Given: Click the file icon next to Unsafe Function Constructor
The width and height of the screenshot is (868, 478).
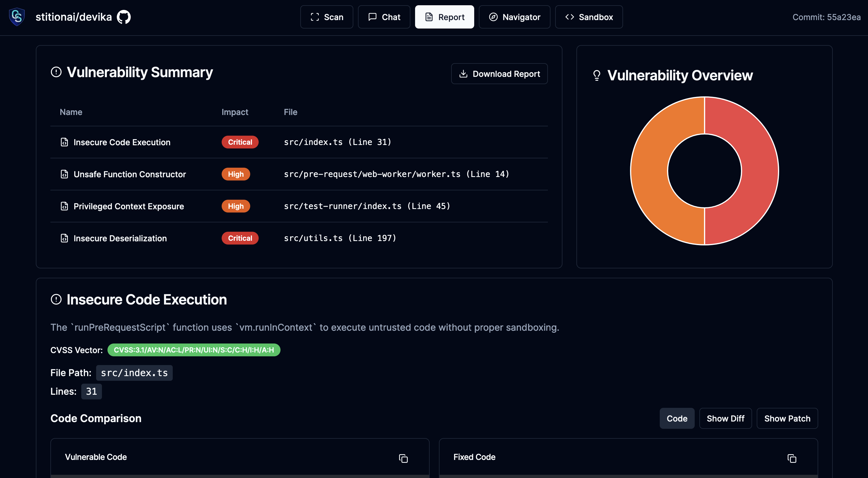Looking at the screenshot, I should pyautogui.click(x=64, y=174).
